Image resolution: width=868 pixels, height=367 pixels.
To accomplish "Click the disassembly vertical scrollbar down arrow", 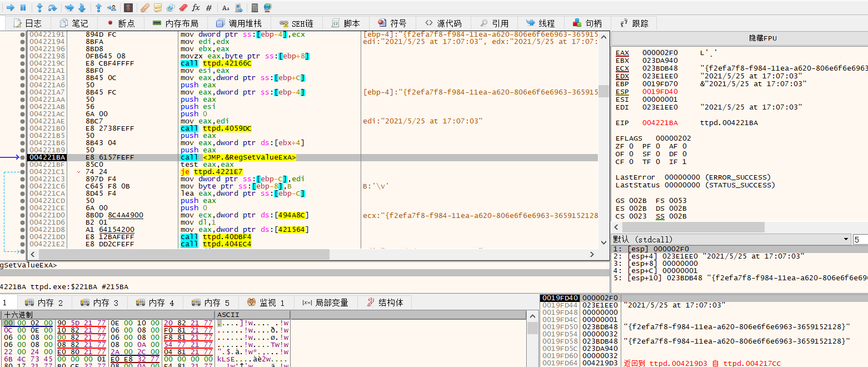I will click(604, 242).
